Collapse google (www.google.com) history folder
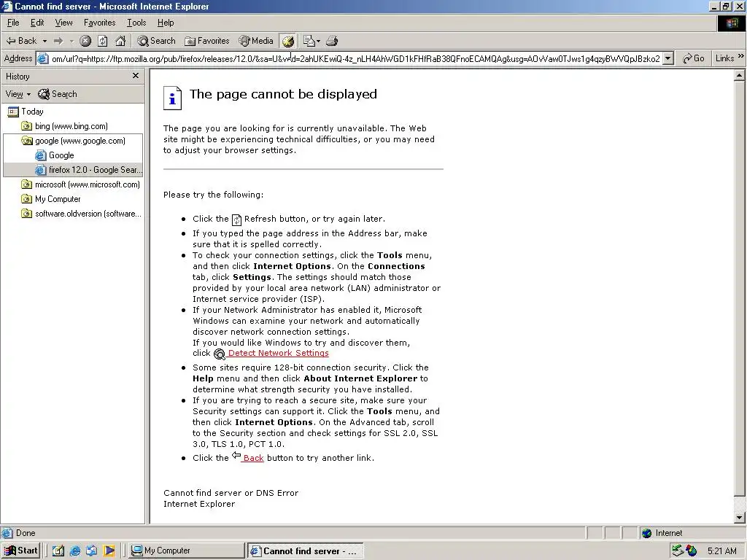 point(74,141)
